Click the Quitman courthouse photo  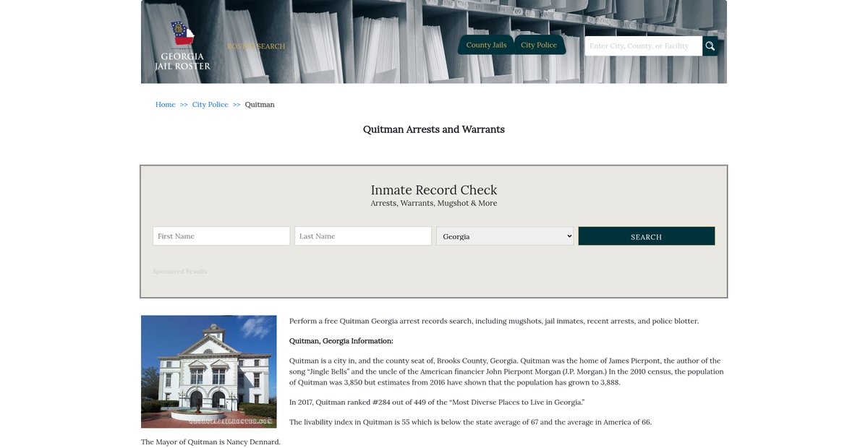(x=208, y=371)
